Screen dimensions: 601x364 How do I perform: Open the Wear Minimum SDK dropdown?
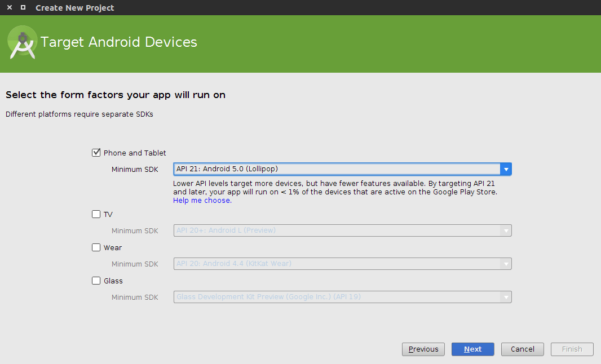(x=343, y=264)
